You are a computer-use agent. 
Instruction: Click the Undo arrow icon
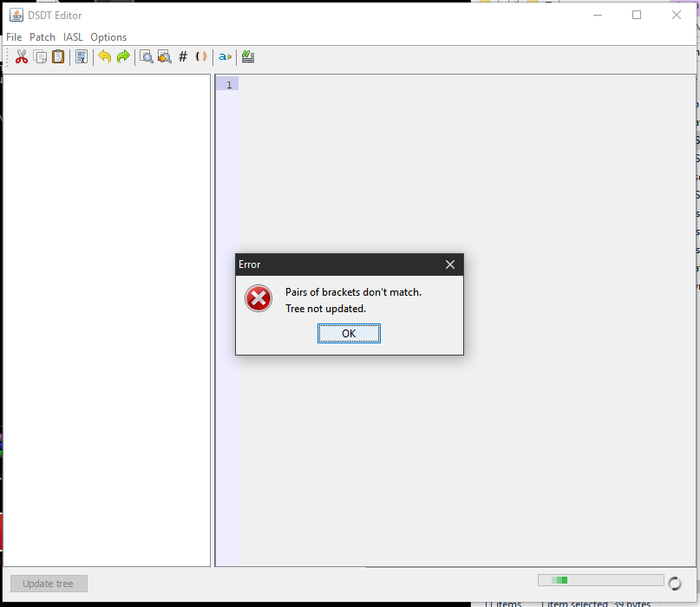click(105, 57)
